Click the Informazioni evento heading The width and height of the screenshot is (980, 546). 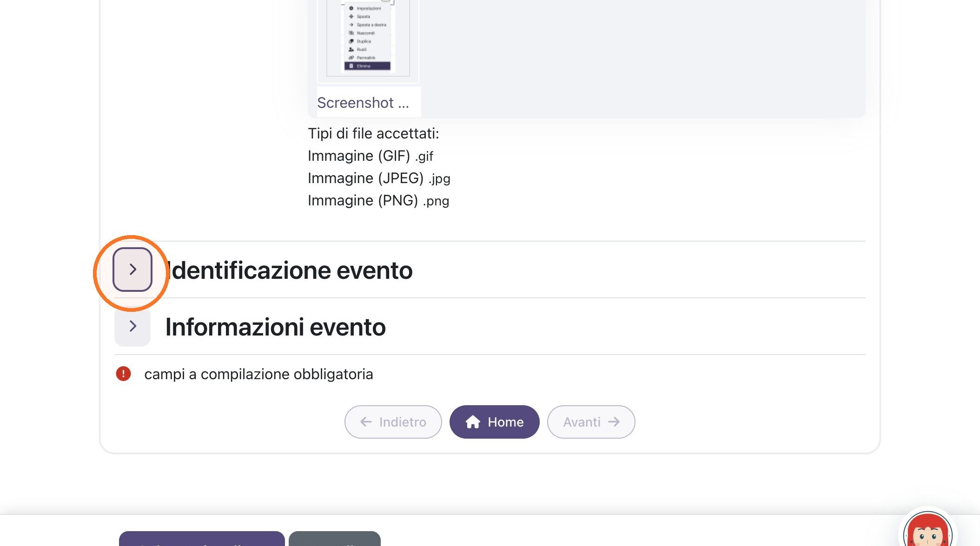point(276,327)
